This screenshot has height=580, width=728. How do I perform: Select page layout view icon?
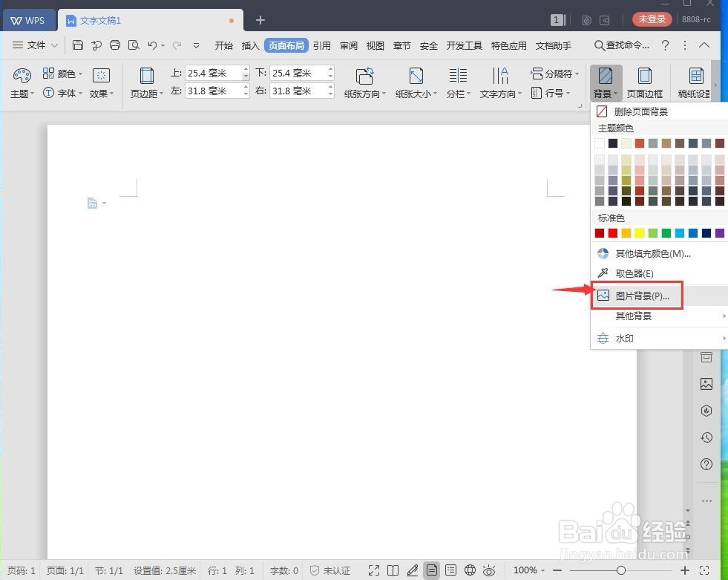pyautogui.click(x=431, y=570)
